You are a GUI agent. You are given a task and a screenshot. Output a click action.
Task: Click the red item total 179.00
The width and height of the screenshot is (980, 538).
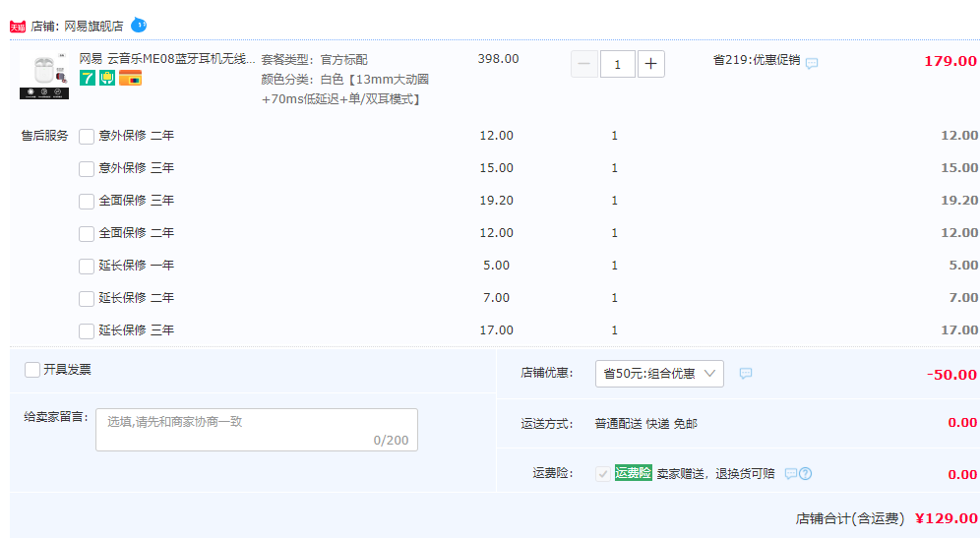950,61
